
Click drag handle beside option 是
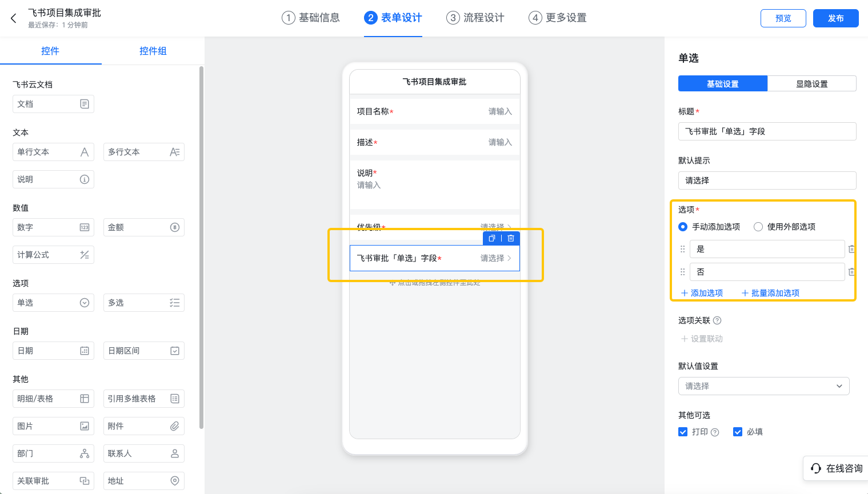[x=682, y=249]
